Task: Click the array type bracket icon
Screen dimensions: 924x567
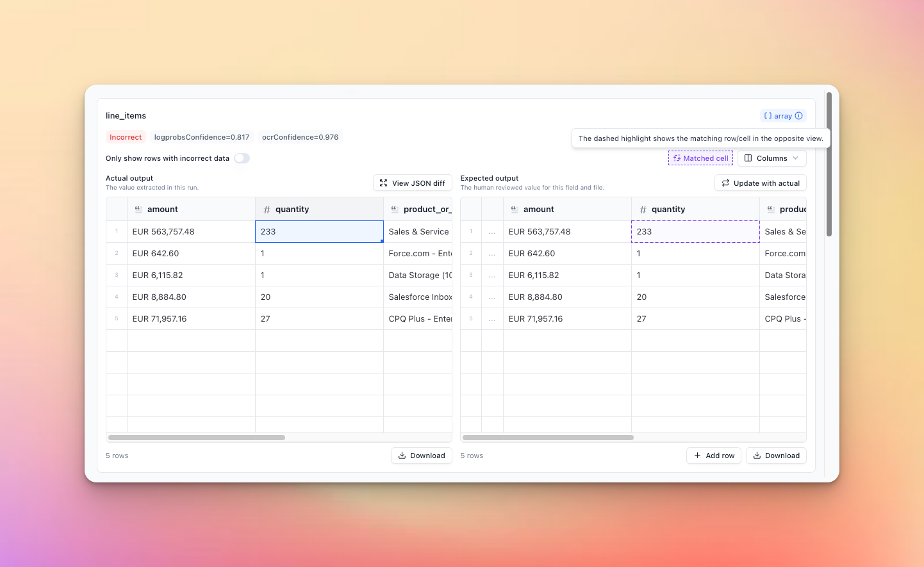Action: click(768, 116)
